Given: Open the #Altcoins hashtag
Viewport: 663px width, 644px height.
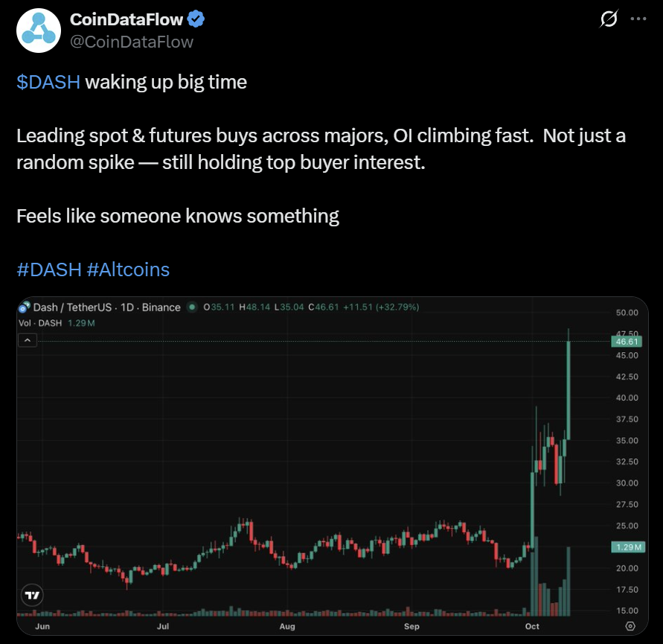Looking at the screenshot, I should click(x=129, y=270).
